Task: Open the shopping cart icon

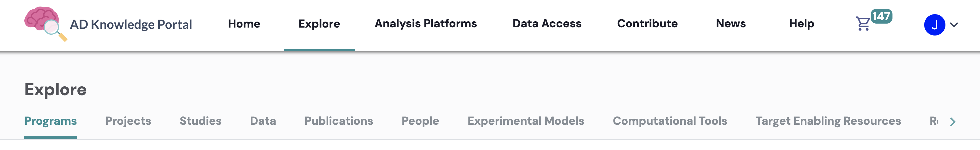Action: click(x=863, y=24)
